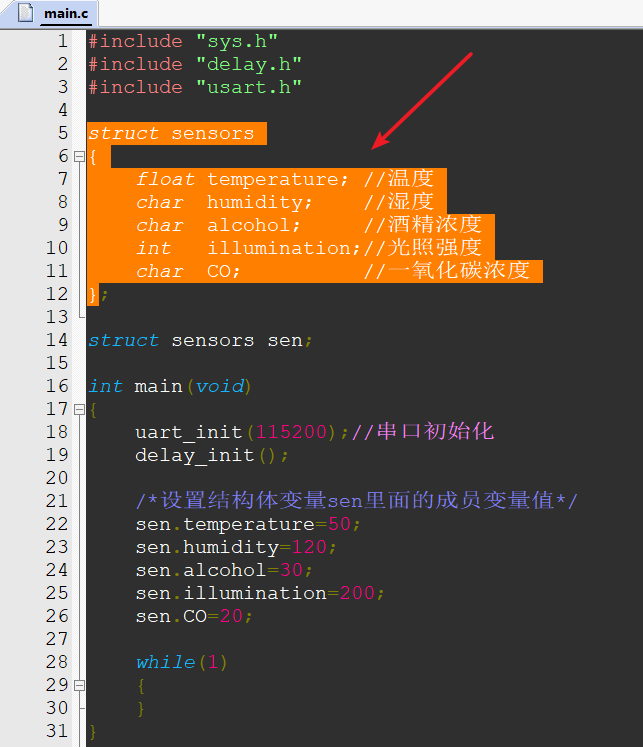Click the "delay.h" include string
Viewport: 643px width, 747px height.
point(249,64)
